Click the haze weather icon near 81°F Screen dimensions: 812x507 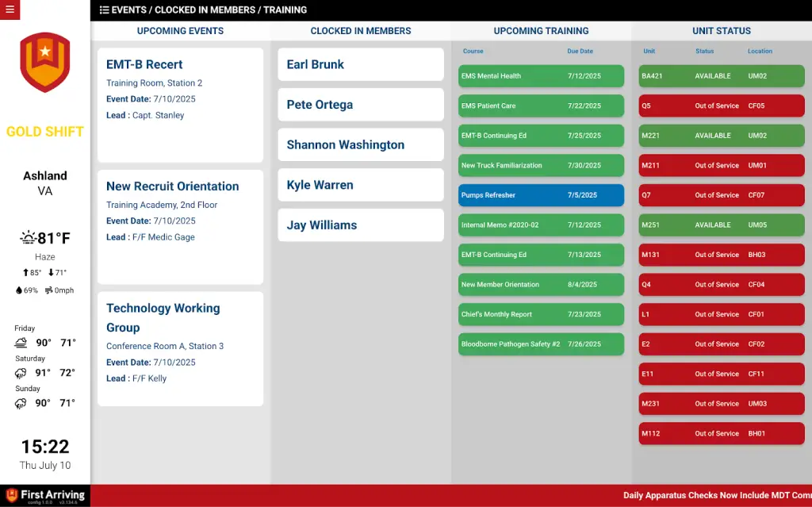point(28,237)
